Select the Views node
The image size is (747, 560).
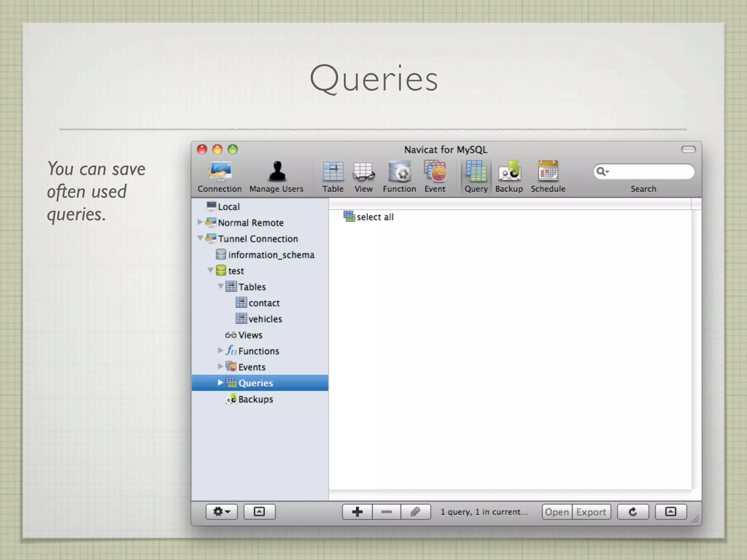250,335
